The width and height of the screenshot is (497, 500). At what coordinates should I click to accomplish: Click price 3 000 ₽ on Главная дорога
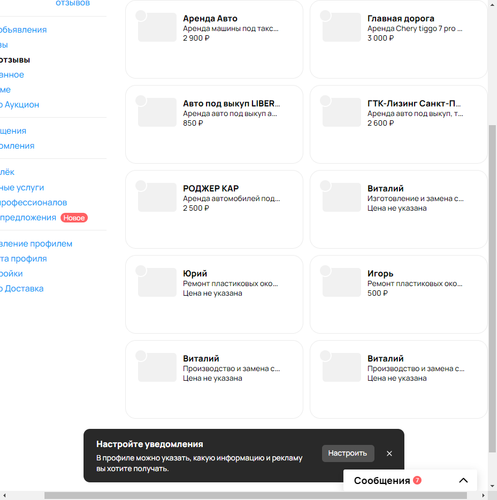(381, 38)
